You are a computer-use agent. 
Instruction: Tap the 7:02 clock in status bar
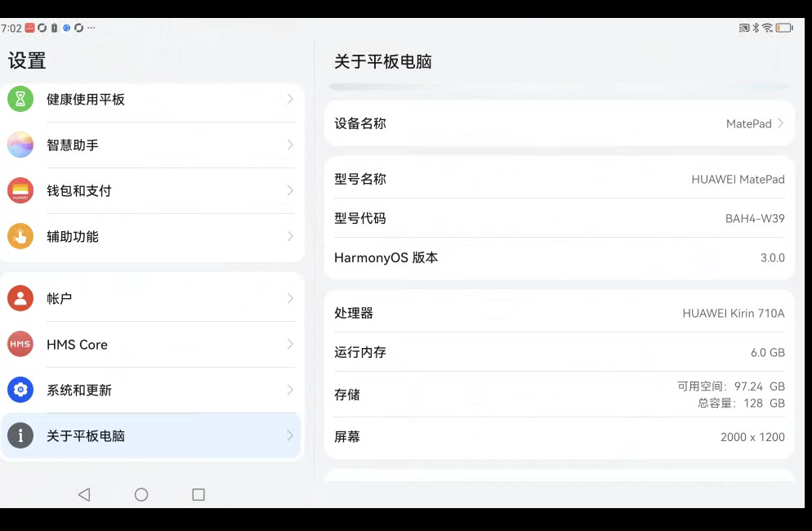tap(11, 28)
